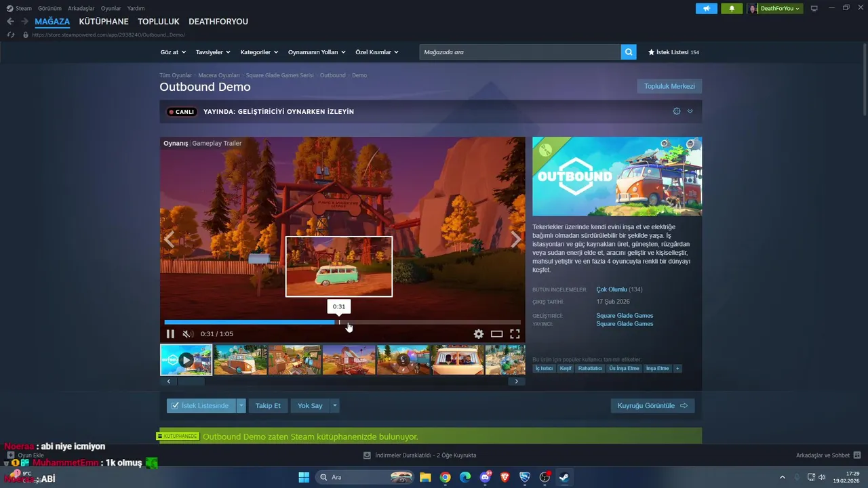Open the Windows Start menu
Viewport: 868px width, 488px height.
(x=304, y=477)
